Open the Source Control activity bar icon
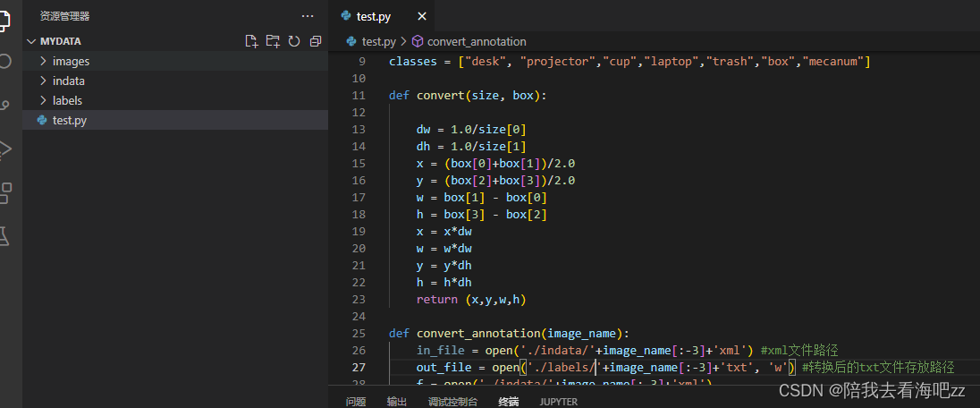The image size is (980, 408). (4, 104)
